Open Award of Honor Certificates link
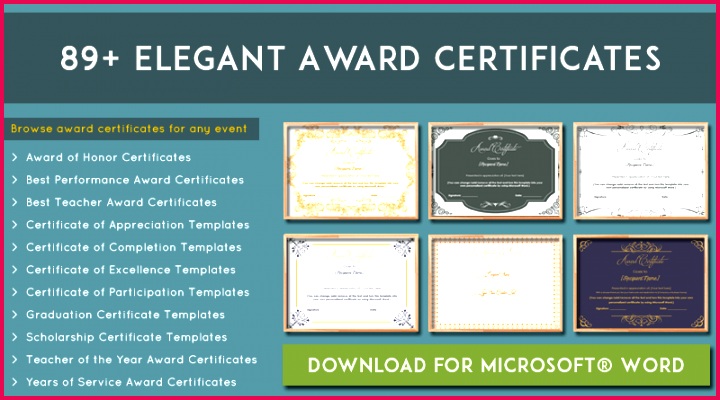The width and height of the screenshot is (720, 400). [x=108, y=158]
